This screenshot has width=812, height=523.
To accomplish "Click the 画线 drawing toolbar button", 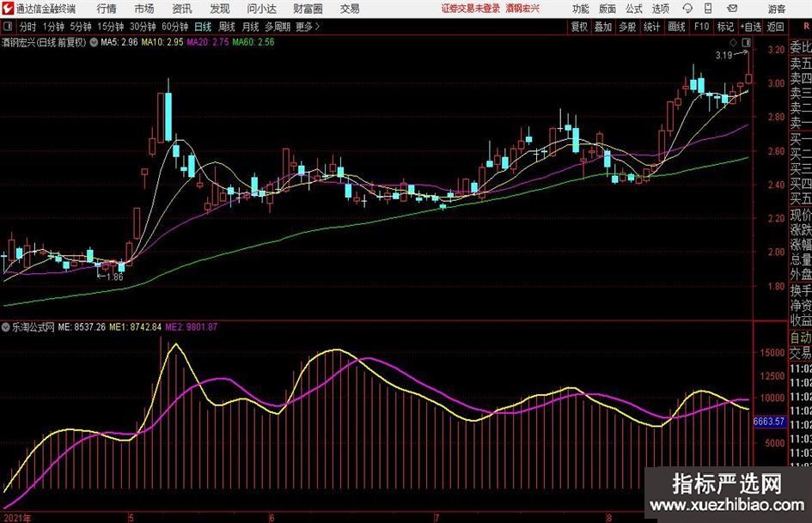I will coord(676,27).
